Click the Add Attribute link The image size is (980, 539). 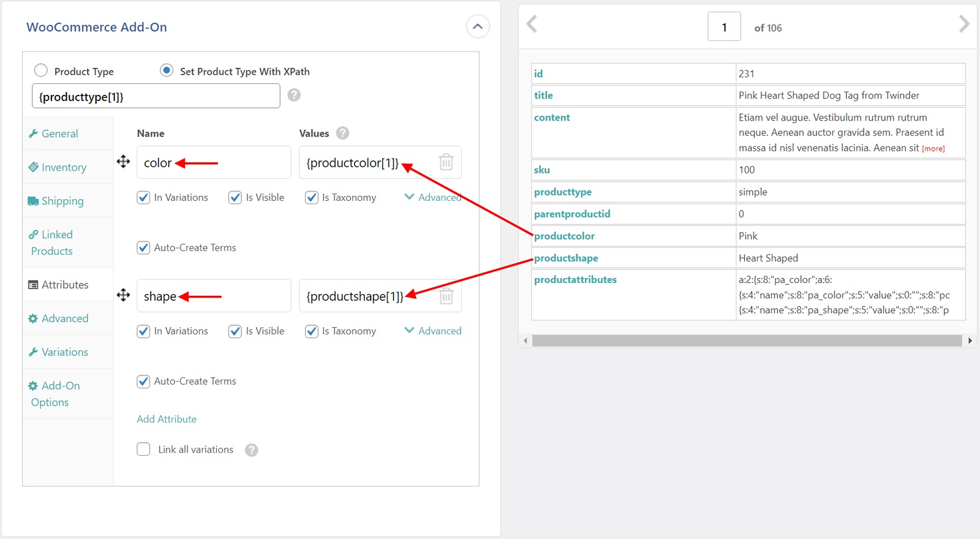(x=167, y=419)
